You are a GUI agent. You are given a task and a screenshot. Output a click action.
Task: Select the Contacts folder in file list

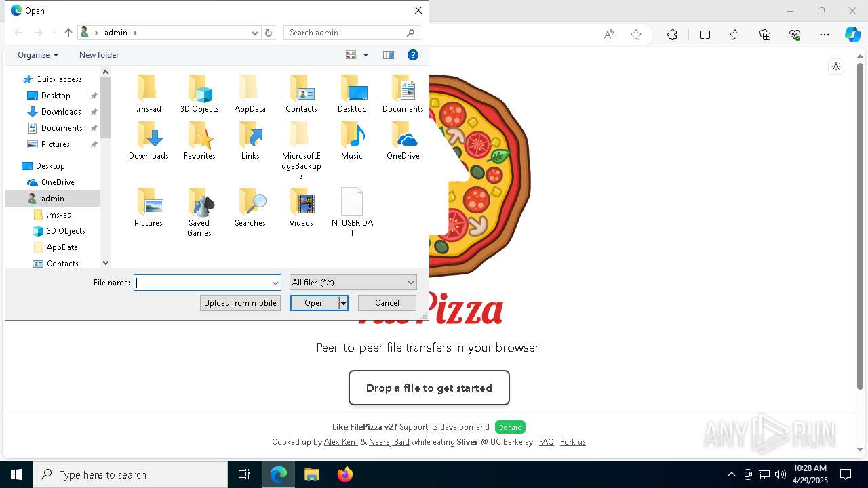click(x=301, y=94)
